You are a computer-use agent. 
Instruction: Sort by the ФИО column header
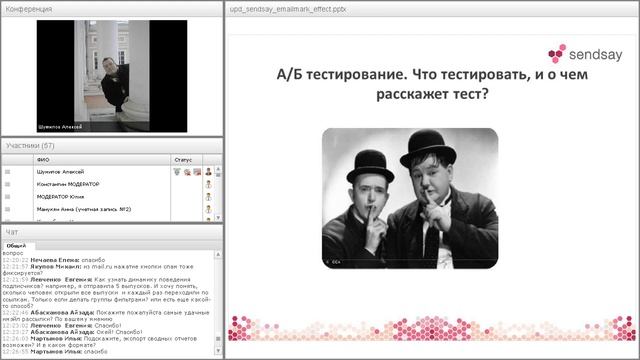pyautogui.click(x=102, y=160)
